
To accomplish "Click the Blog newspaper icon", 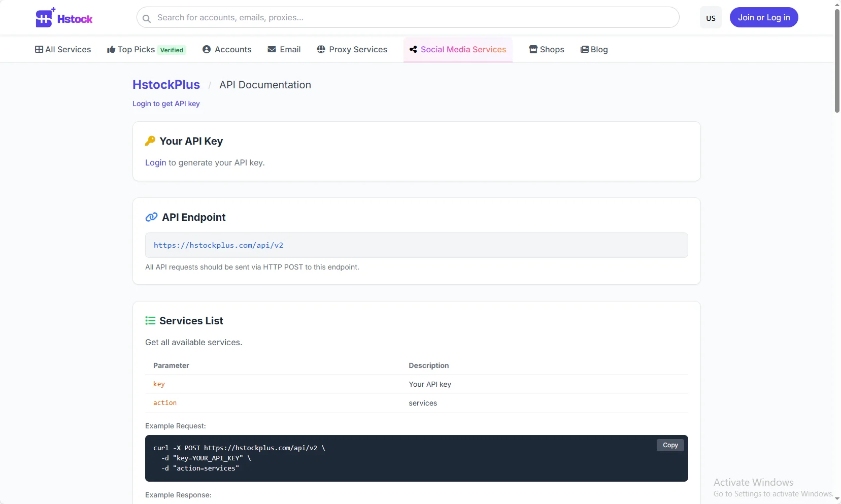I will (x=585, y=49).
